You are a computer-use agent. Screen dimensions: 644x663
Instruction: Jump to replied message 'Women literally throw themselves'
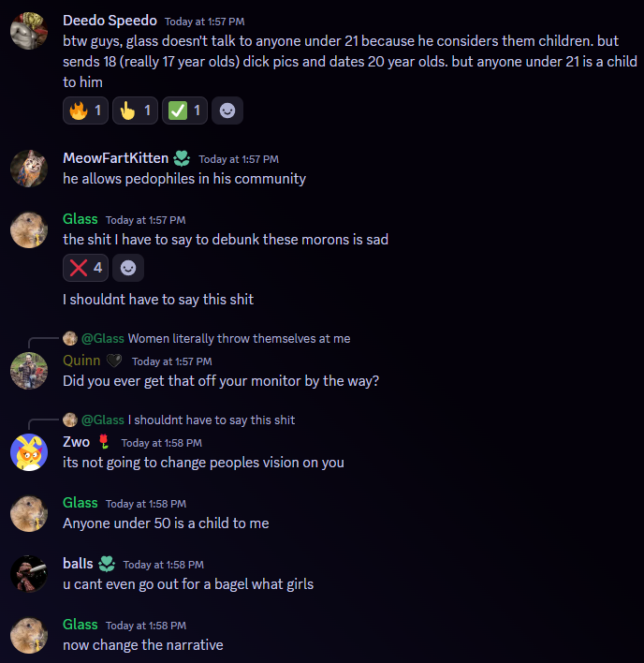click(x=240, y=338)
